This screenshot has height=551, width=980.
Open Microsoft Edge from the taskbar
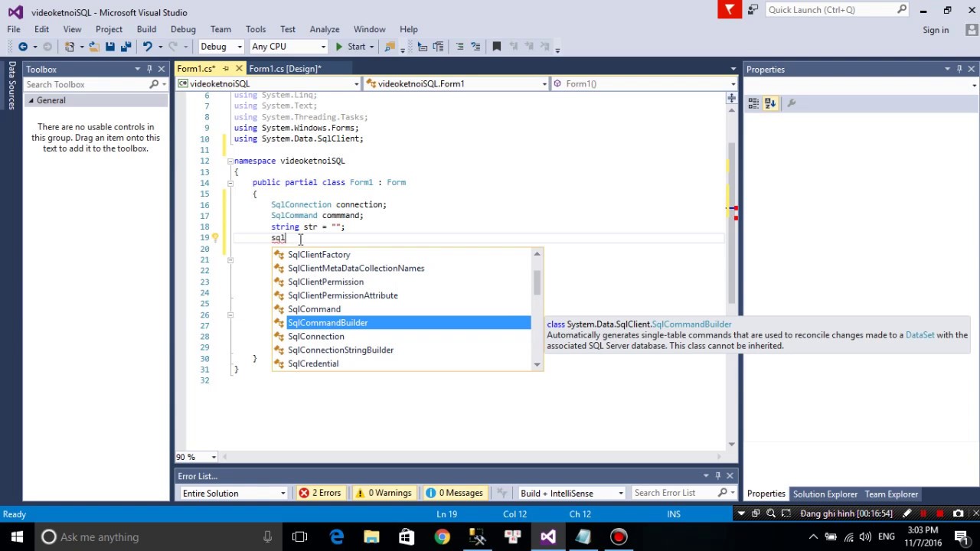click(x=336, y=536)
